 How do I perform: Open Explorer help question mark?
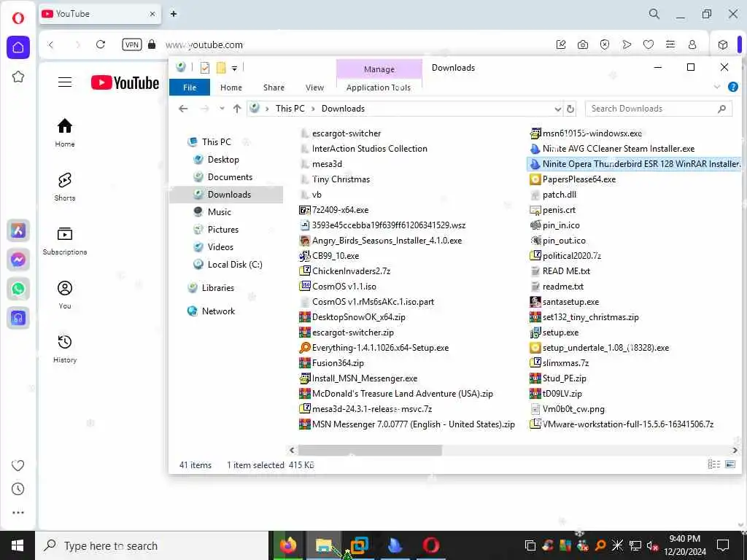click(x=732, y=87)
